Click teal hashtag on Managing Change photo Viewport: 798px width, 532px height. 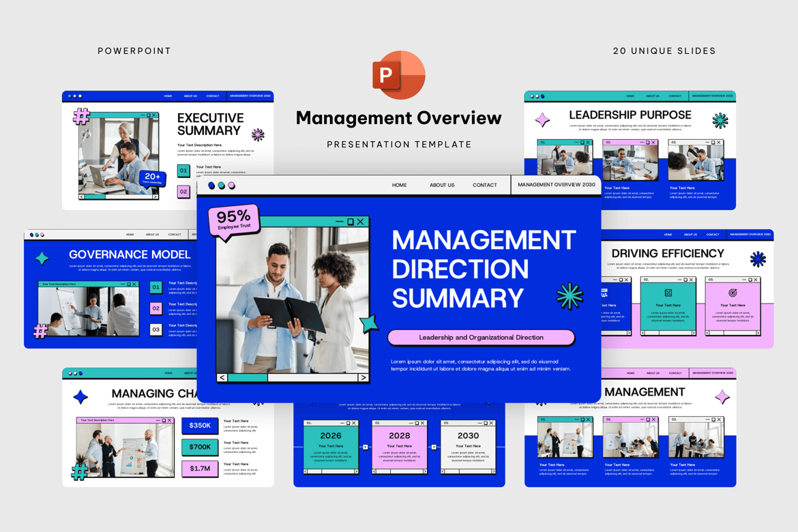coord(79,472)
